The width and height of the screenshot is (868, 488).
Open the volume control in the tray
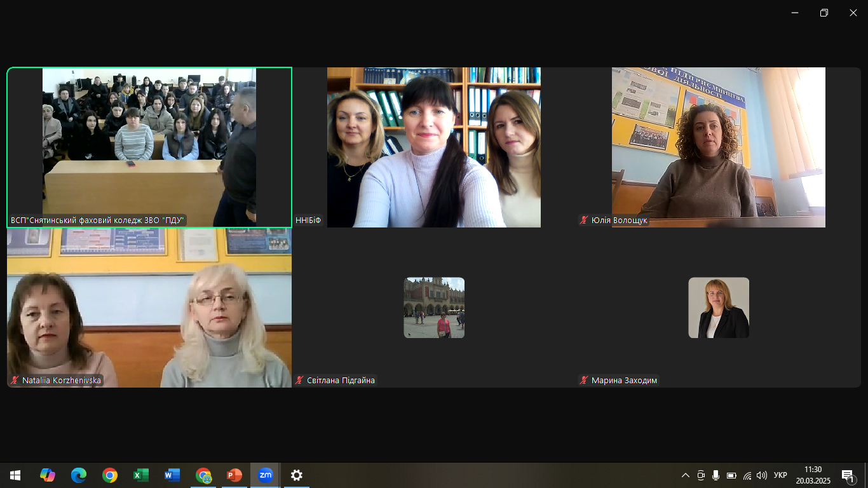(x=762, y=475)
